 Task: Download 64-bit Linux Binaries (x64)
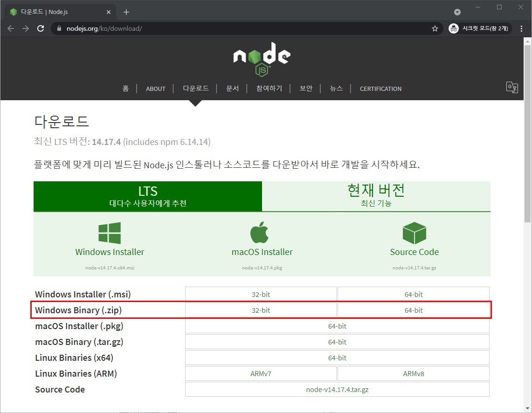(x=337, y=358)
